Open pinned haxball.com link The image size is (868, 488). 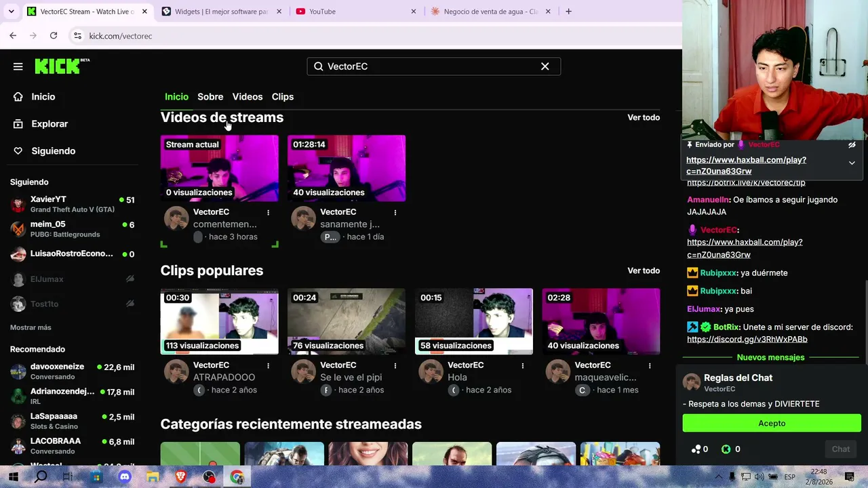[746, 165]
